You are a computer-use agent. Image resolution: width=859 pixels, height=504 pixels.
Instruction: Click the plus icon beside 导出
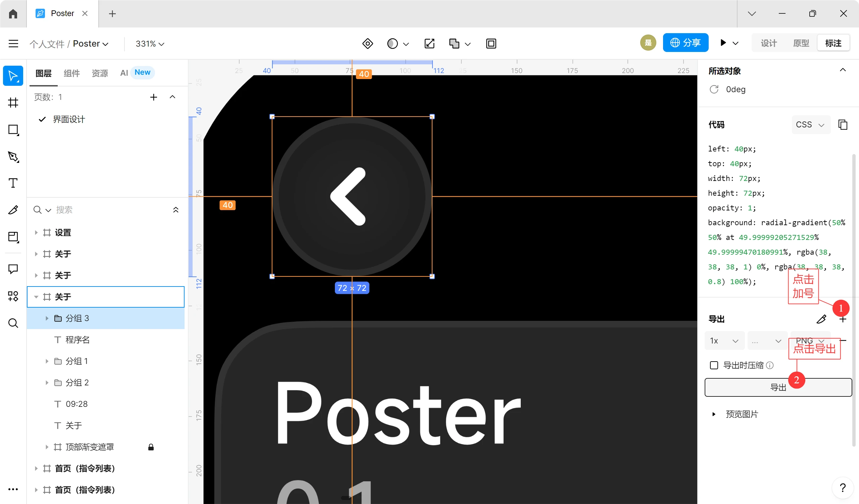(x=843, y=319)
